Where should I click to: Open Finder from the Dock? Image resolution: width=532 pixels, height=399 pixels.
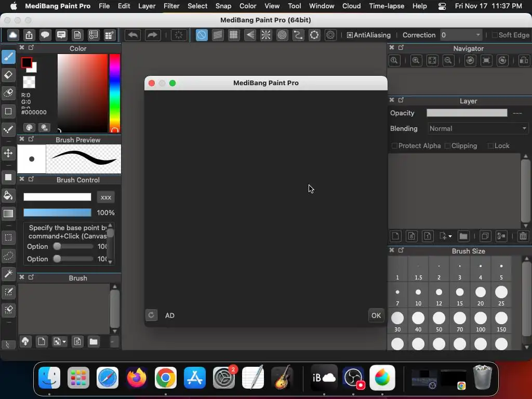pos(49,377)
